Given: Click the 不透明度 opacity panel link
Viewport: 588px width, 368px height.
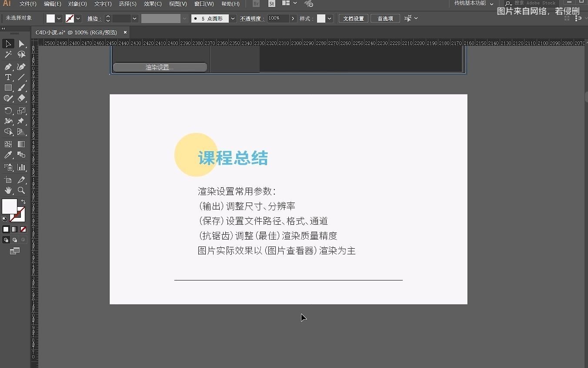Looking at the screenshot, I should (x=252, y=18).
